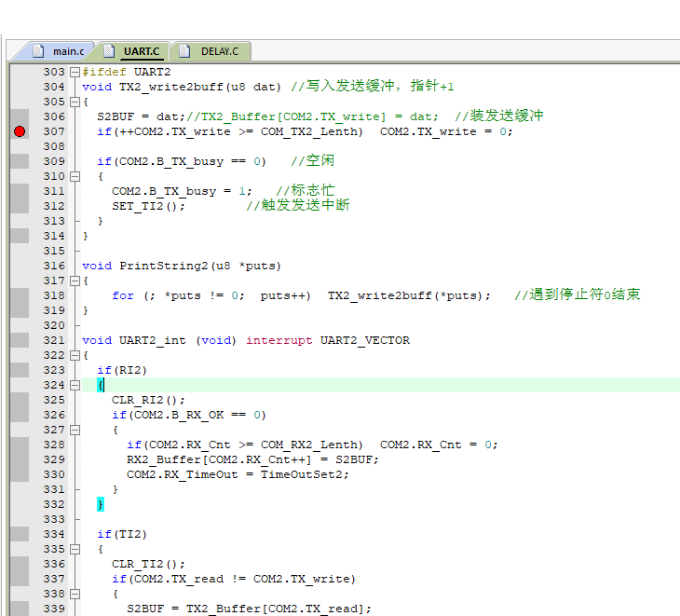This screenshot has width=680, height=616.
Task: Collapse TX2_write2buff body at line 305
Action: click(75, 102)
